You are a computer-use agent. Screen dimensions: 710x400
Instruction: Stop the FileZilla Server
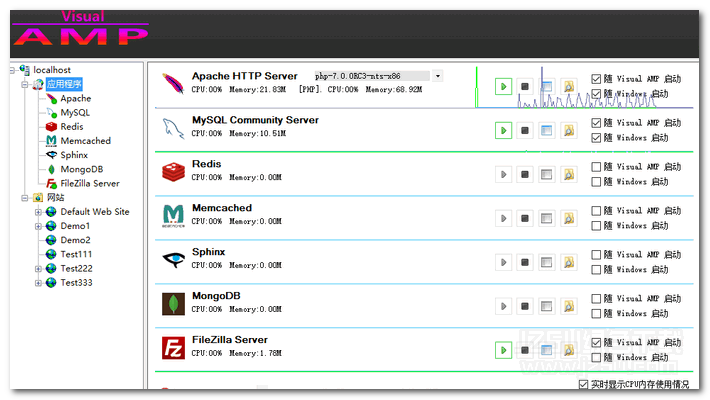point(525,350)
